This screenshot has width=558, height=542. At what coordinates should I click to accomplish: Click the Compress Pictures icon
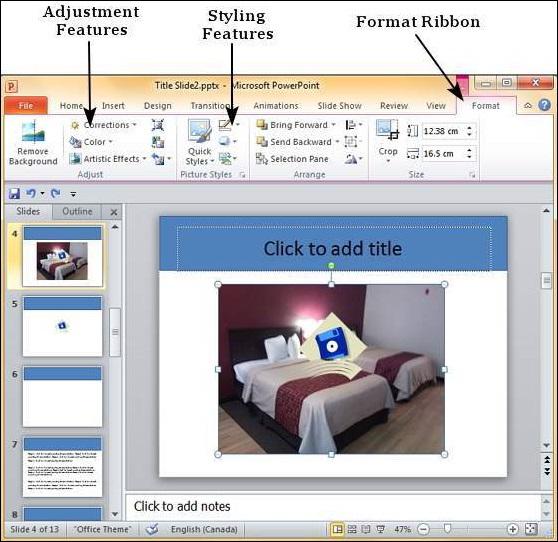(x=158, y=125)
